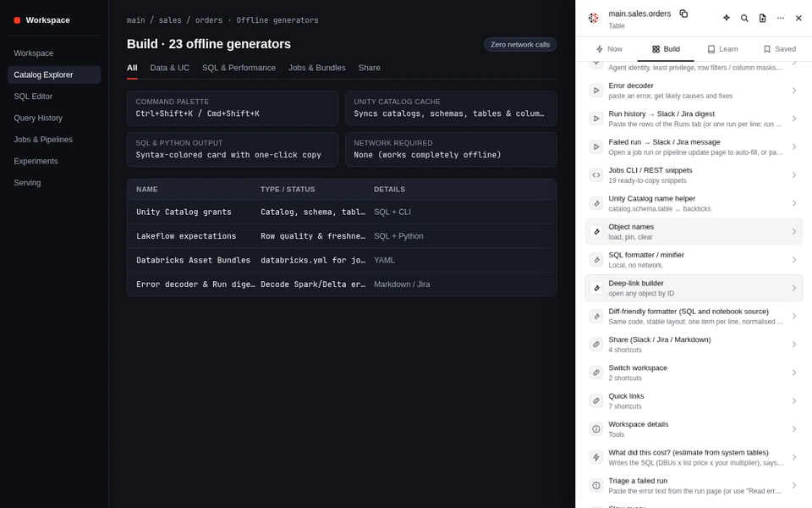812x508 pixels.
Task: Click the pen icon for SQL formatter / minifier
Action: point(596,260)
